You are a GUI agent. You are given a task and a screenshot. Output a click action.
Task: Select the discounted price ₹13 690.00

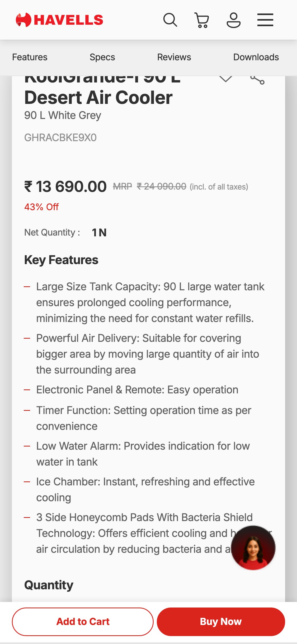coord(65,187)
